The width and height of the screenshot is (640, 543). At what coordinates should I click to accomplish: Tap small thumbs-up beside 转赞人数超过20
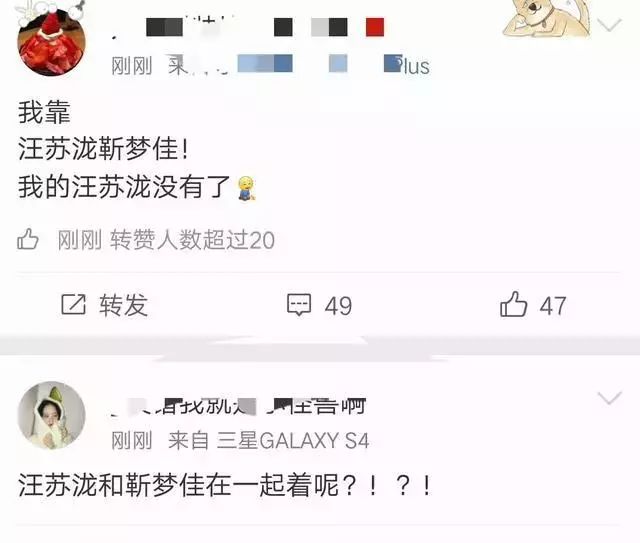(x=28, y=239)
